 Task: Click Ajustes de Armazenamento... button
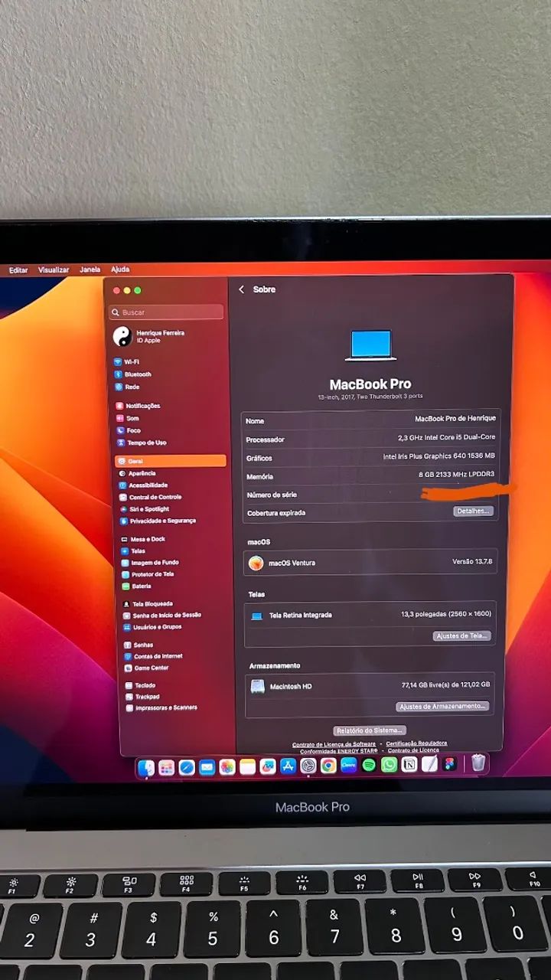pyautogui.click(x=442, y=706)
